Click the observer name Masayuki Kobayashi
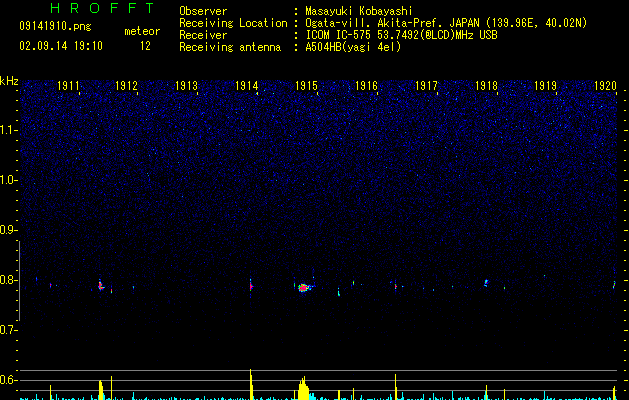Viewport: 629px width, 400px height. coord(359,11)
